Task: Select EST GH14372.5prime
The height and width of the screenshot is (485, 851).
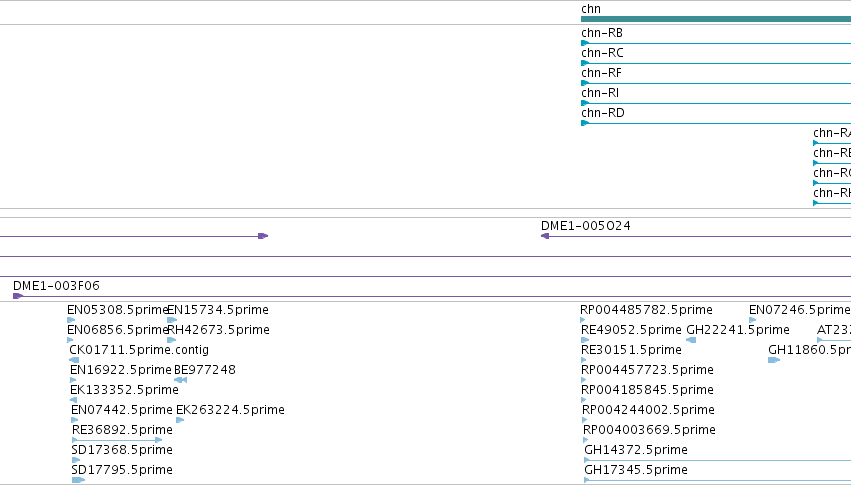Action: click(636, 450)
